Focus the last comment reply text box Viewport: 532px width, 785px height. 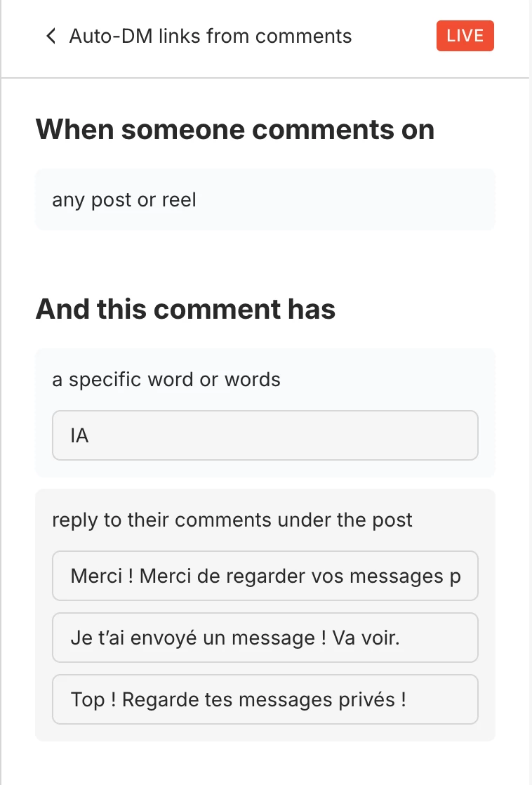[x=265, y=700]
